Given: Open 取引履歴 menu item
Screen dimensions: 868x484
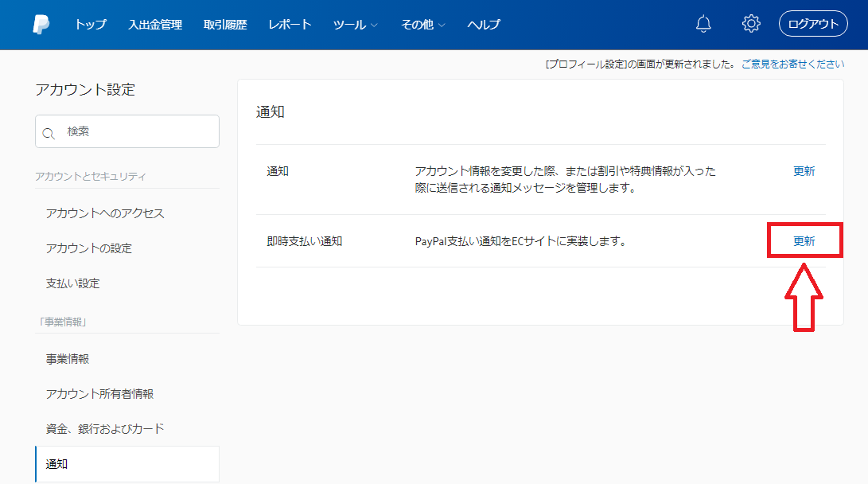Looking at the screenshot, I should click(224, 25).
